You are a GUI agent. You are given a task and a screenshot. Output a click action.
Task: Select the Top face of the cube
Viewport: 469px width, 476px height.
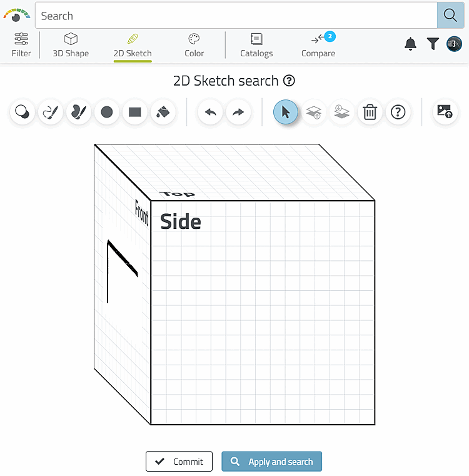click(x=234, y=173)
